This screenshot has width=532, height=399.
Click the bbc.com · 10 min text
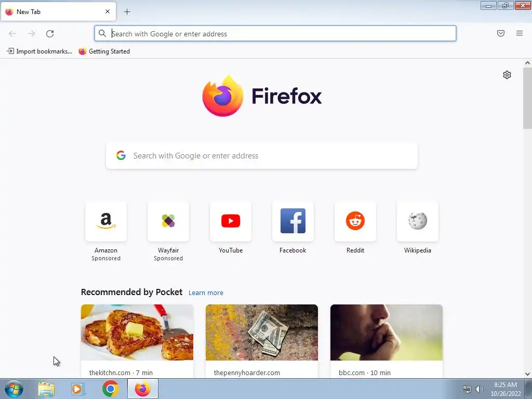(x=365, y=373)
